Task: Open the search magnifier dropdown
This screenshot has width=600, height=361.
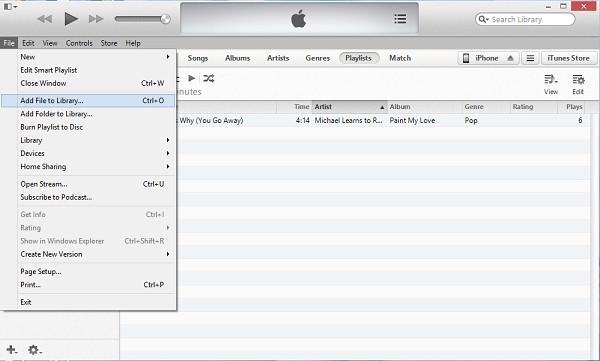Action: pos(484,19)
